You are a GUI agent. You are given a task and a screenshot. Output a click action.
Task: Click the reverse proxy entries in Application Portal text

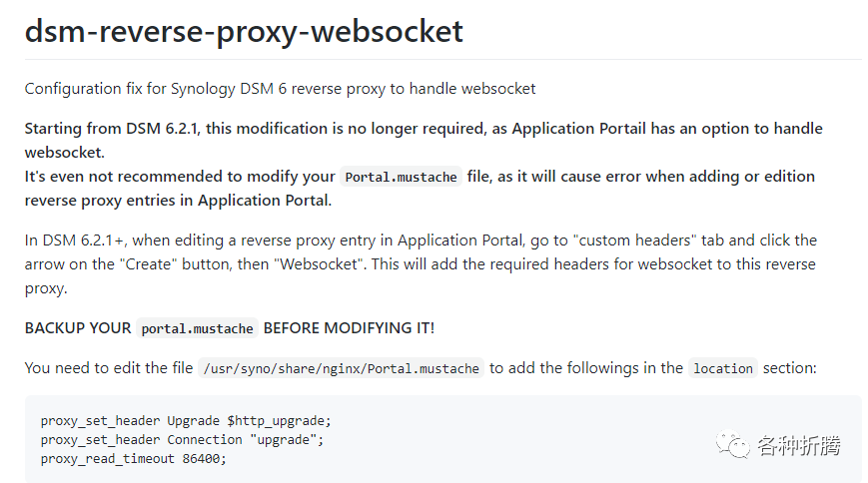pyautogui.click(x=178, y=201)
